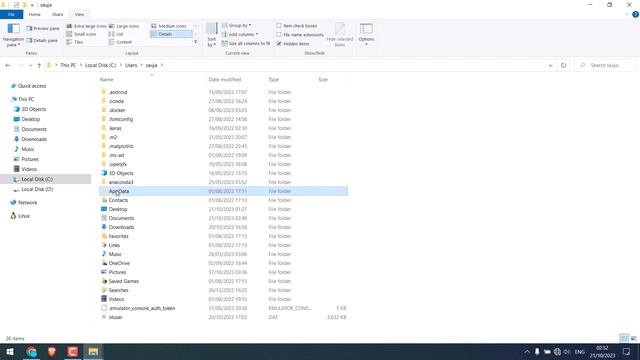This screenshot has width=640, height=360.
Task: Open the Group by dropdown
Action: point(237,25)
